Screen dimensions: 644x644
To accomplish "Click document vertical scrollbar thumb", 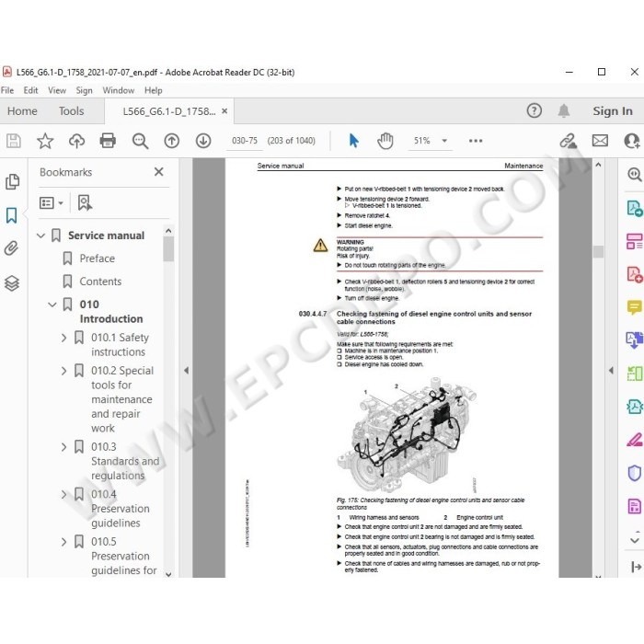I will pos(598,251).
